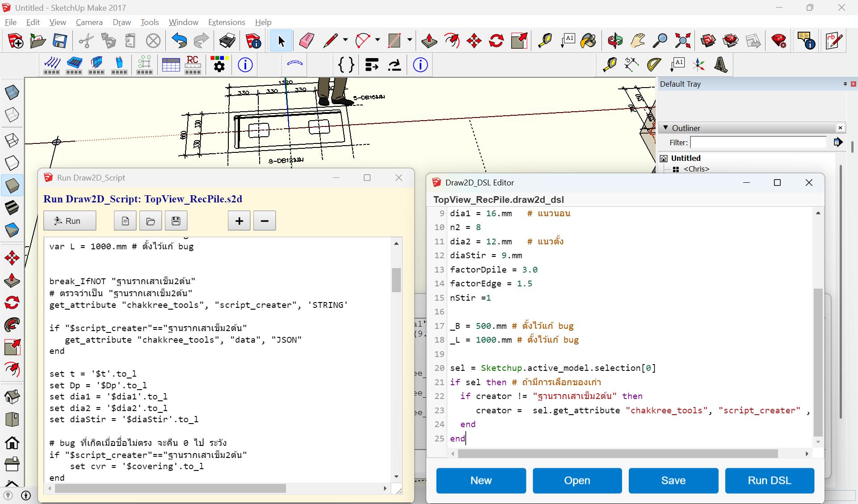Open the arc tool dropdown arrow
858x504 pixels.
tap(378, 40)
